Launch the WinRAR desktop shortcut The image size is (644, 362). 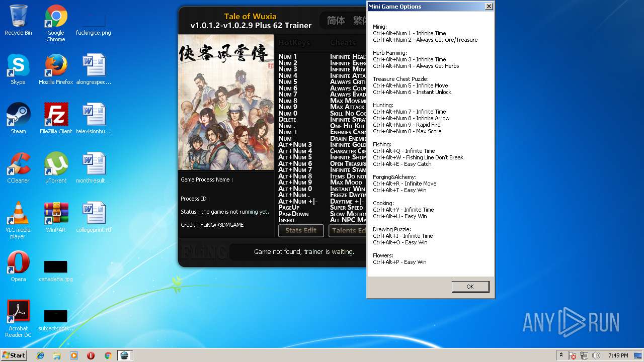(x=56, y=217)
